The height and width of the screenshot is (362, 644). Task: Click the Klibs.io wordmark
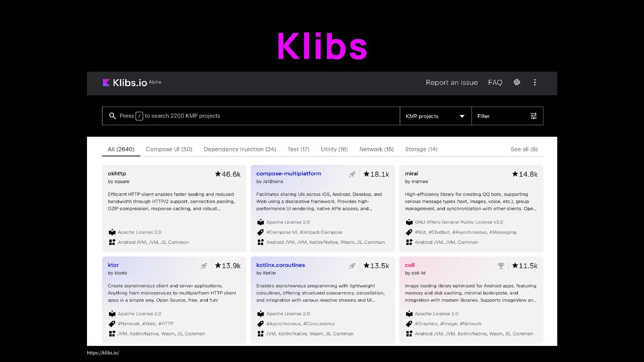tap(130, 83)
